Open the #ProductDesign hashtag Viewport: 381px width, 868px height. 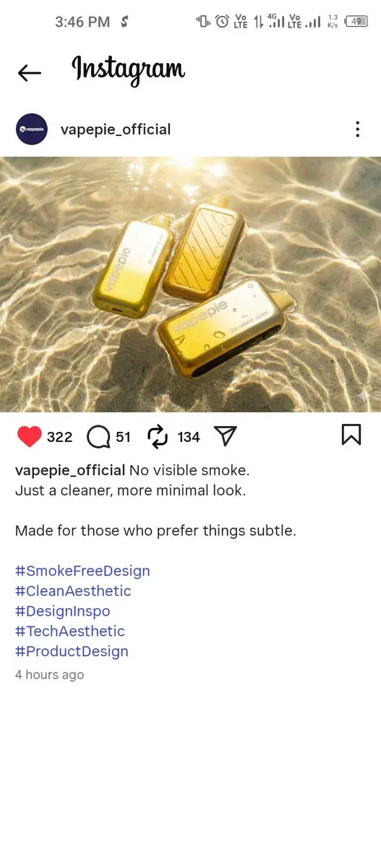pos(72,651)
